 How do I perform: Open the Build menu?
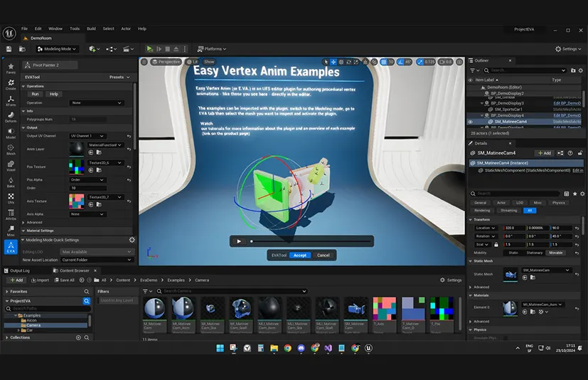click(91, 28)
